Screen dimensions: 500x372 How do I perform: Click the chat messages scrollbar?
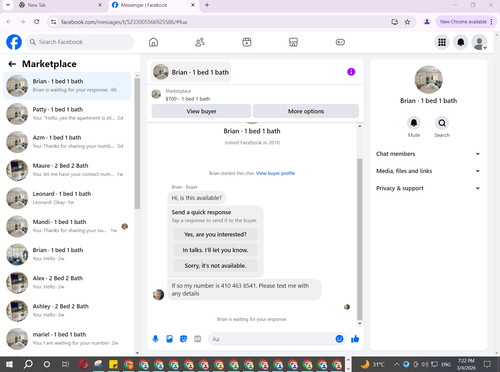[x=360, y=239]
